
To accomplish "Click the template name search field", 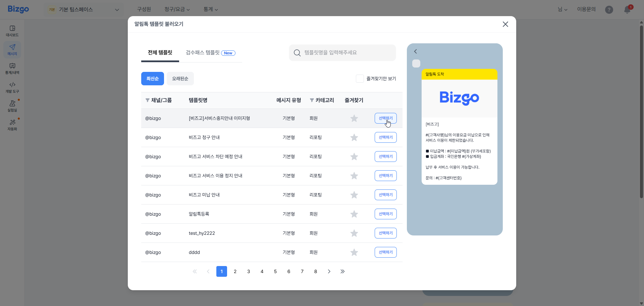I will [342, 52].
